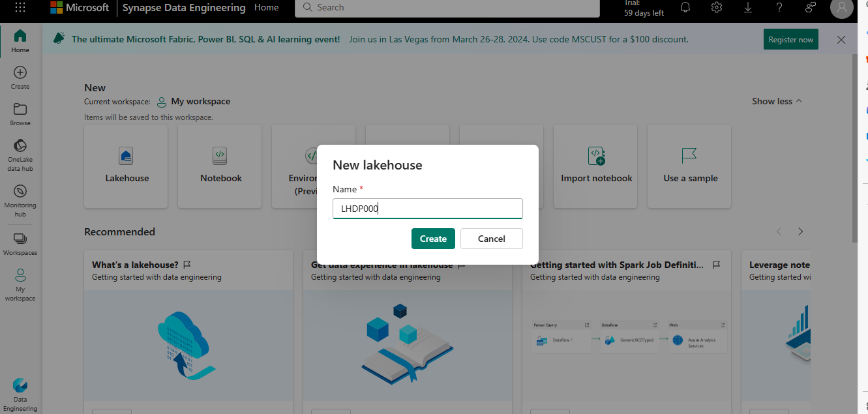Click the 'Trial: 59 days left' text
The width and height of the screenshot is (868, 414).
coord(644,8)
